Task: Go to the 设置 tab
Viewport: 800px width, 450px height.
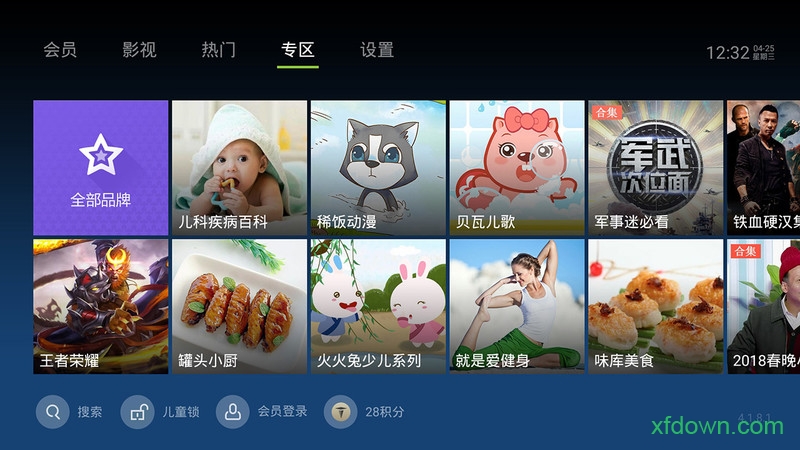Action: [x=377, y=50]
